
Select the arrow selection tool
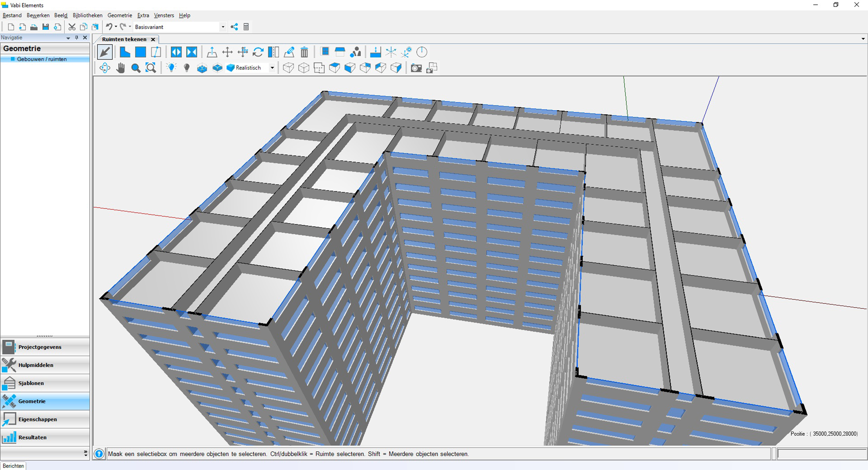105,52
